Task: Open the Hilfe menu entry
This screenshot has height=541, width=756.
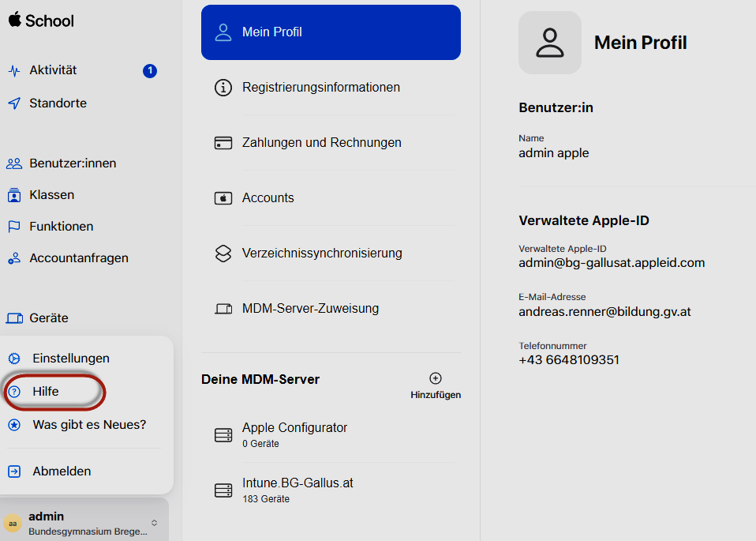Action: [x=46, y=392]
